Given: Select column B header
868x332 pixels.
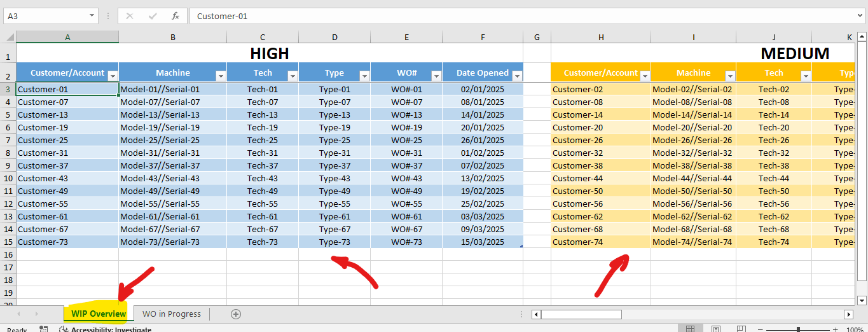Looking at the screenshot, I should tap(173, 37).
